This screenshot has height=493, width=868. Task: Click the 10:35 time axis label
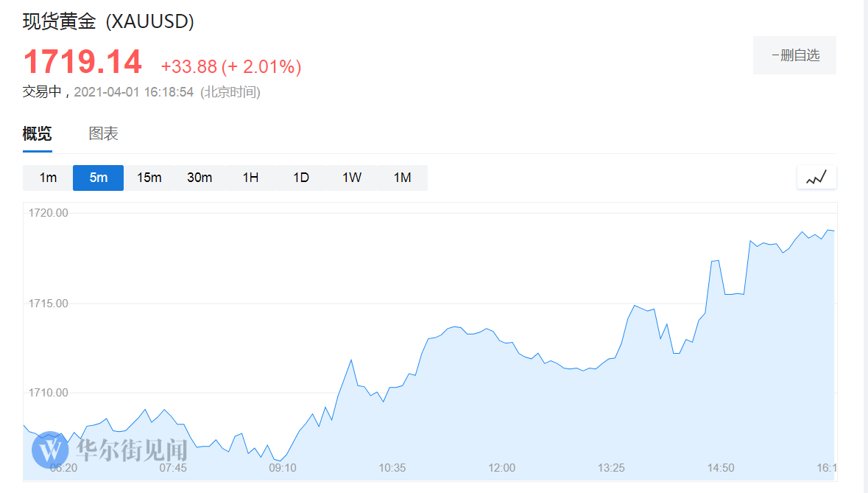(x=392, y=468)
